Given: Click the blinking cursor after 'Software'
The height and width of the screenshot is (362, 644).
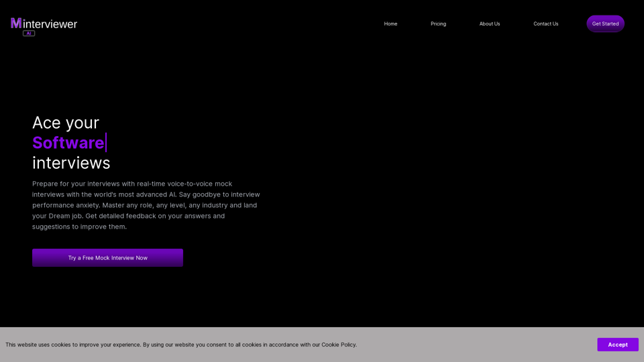Looking at the screenshot, I should pos(106,143).
